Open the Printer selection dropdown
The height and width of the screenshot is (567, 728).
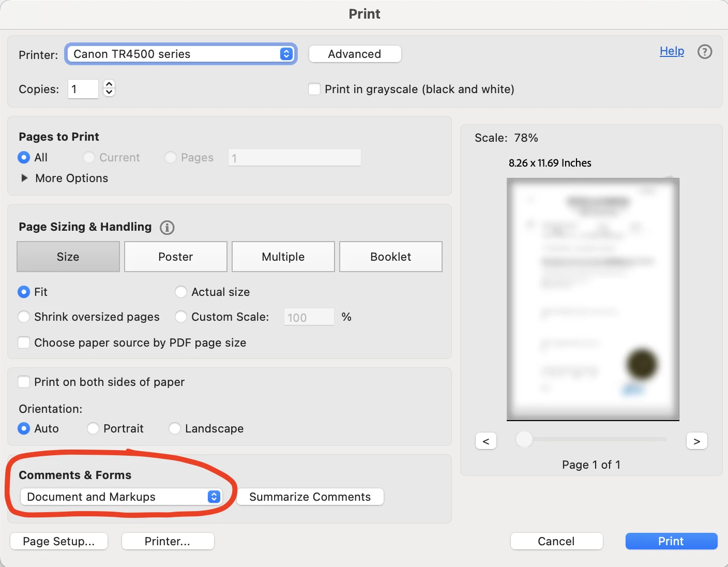pyautogui.click(x=181, y=54)
